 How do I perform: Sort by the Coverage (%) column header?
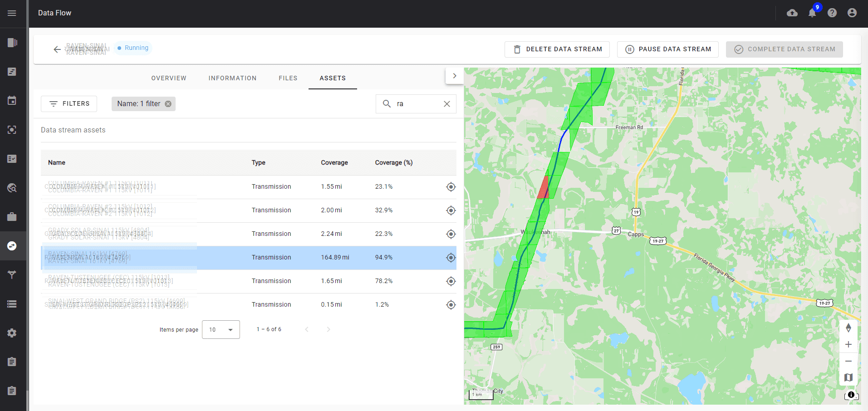394,163
